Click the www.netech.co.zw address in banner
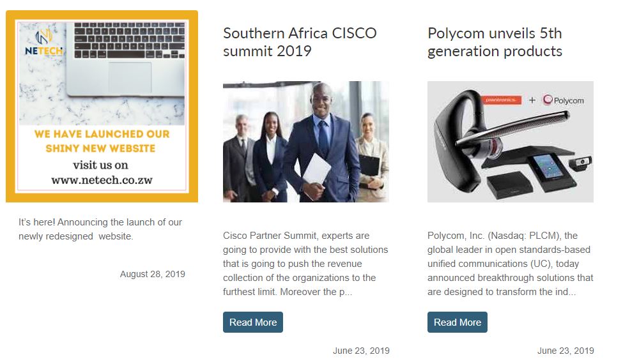The image size is (623, 364). pos(102,179)
